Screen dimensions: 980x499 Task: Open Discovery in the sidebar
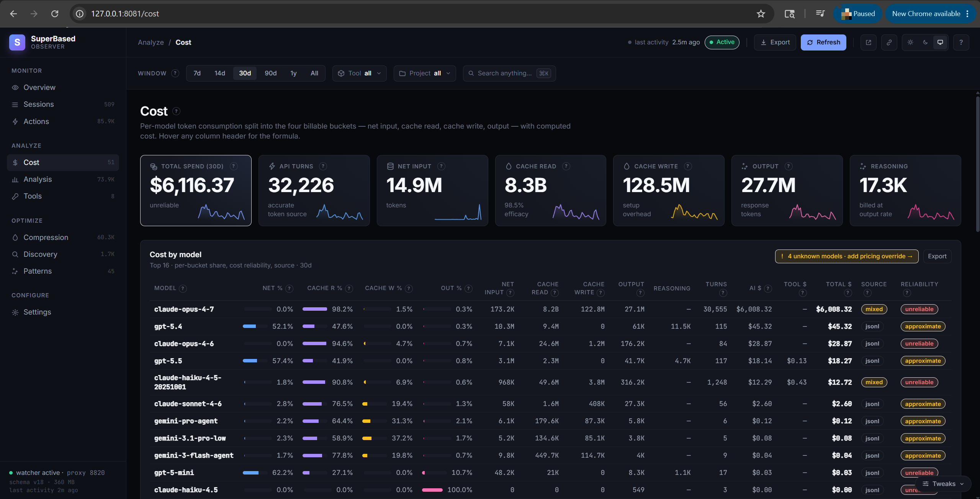(x=63, y=254)
